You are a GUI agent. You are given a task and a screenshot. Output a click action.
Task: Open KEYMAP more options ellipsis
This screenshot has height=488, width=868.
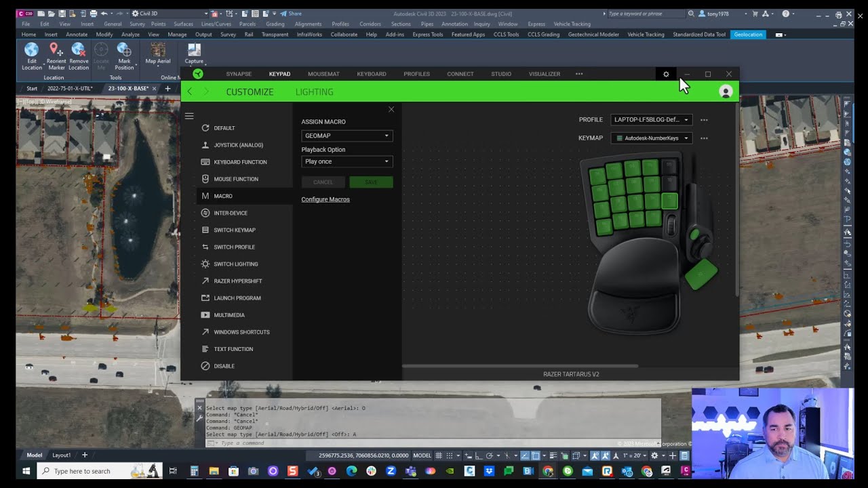704,138
